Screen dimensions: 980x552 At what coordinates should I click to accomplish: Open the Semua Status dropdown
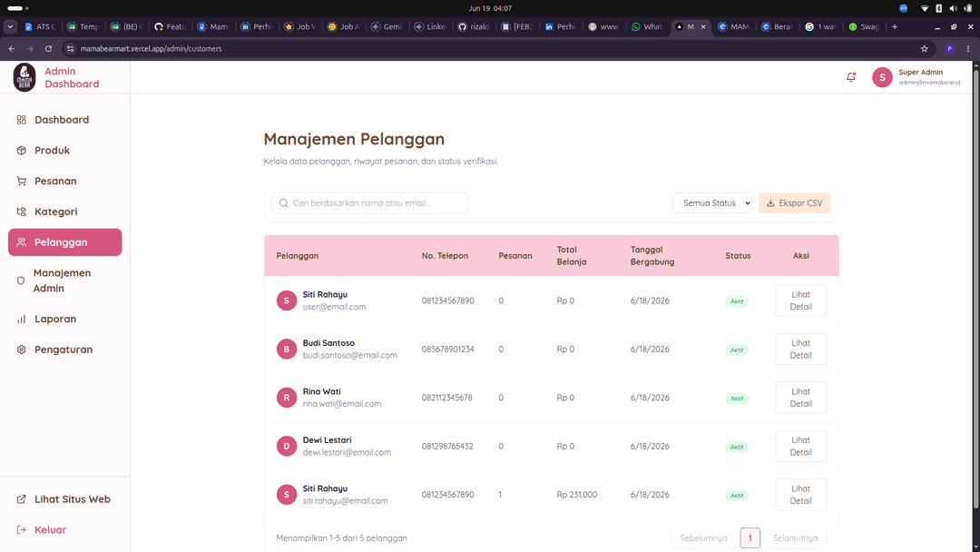(x=712, y=203)
